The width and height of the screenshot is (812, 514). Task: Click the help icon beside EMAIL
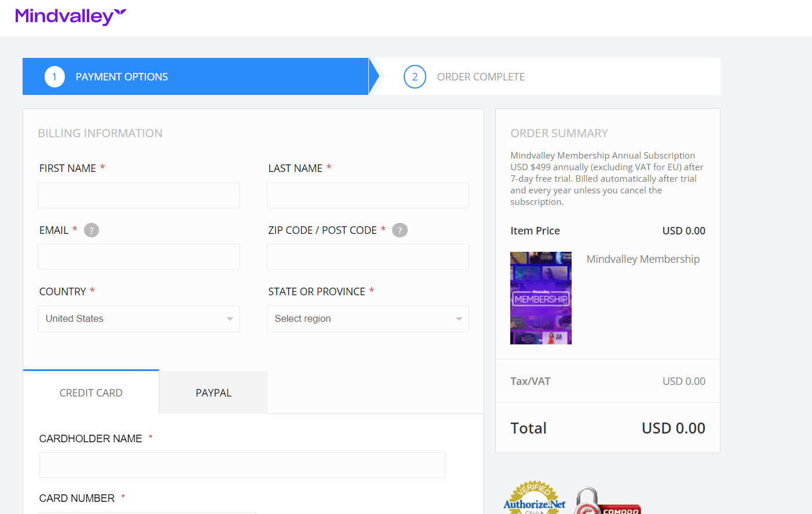click(x=91, y=230)
